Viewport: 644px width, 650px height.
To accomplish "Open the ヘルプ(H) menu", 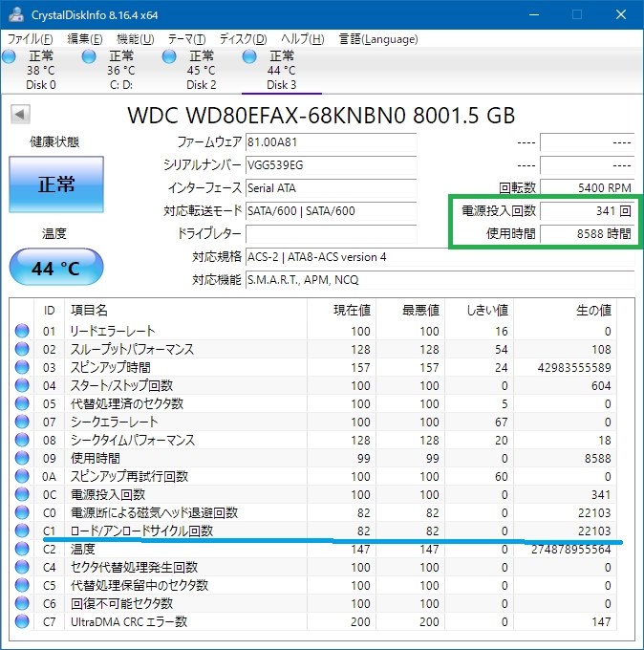I will click(303, 39).
